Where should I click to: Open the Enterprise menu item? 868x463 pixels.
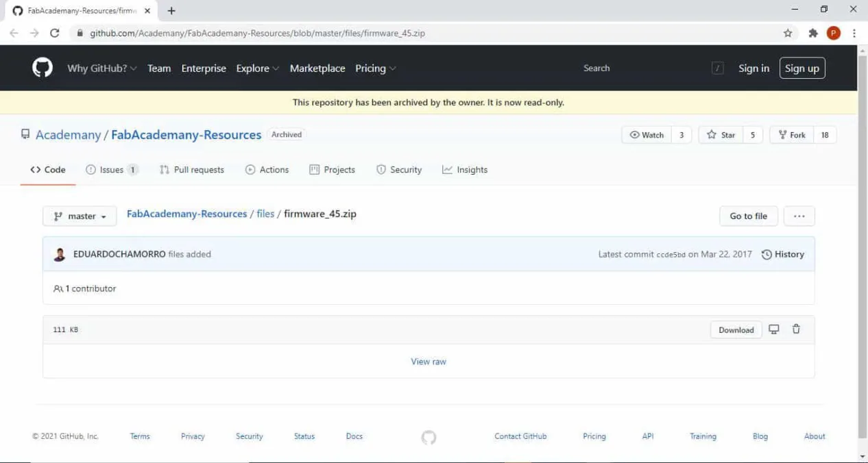[x=204, y=68]
